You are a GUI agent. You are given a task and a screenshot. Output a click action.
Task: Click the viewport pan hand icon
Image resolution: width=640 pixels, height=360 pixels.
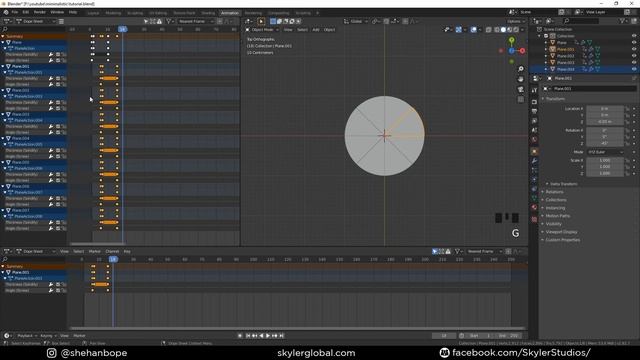[520, 79]
